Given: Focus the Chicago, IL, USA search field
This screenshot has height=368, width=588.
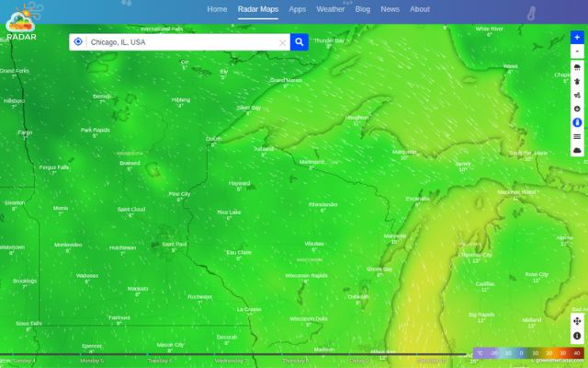Looking at the screenshot, I should coord(182,42).
